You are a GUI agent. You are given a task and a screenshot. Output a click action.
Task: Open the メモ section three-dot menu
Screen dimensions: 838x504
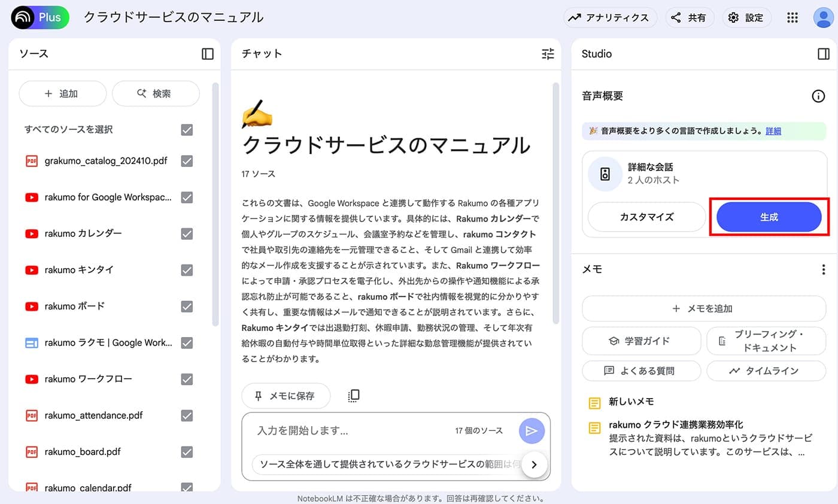pyautogui.click(x=824, y=269)
